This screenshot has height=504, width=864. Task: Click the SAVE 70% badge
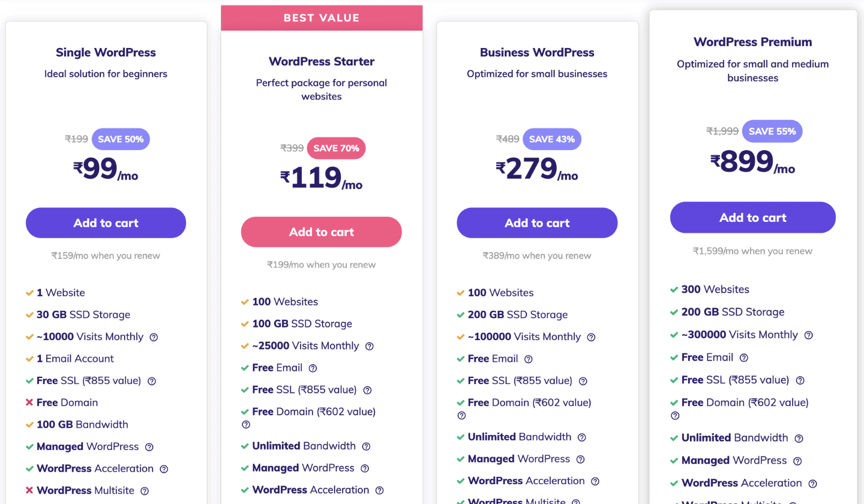pos(336,148)
